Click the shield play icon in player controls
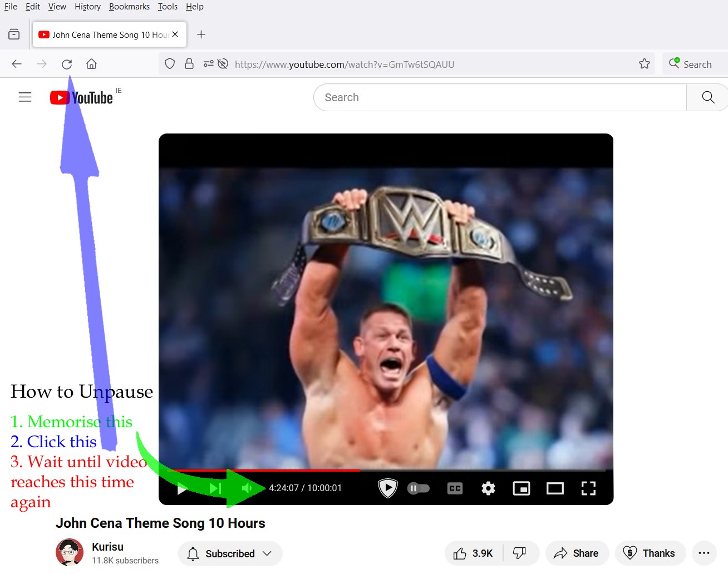This screenshot has height=574, width=728. 387,488
